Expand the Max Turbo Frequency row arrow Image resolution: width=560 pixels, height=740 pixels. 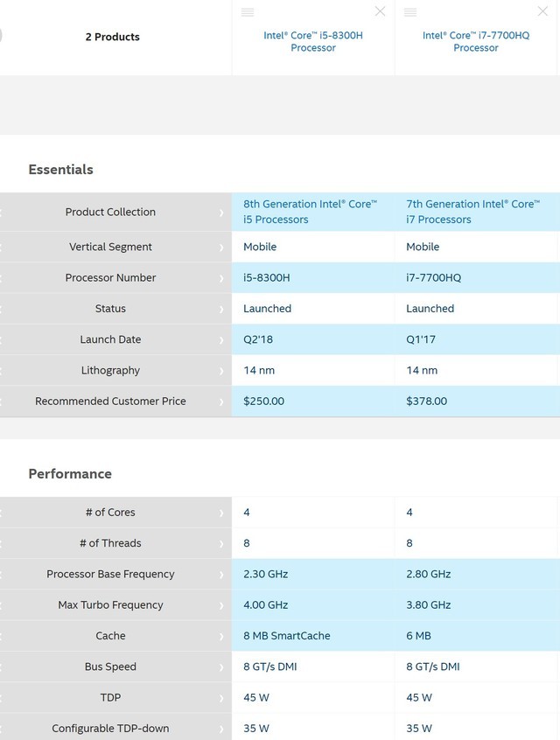(221, 605)
